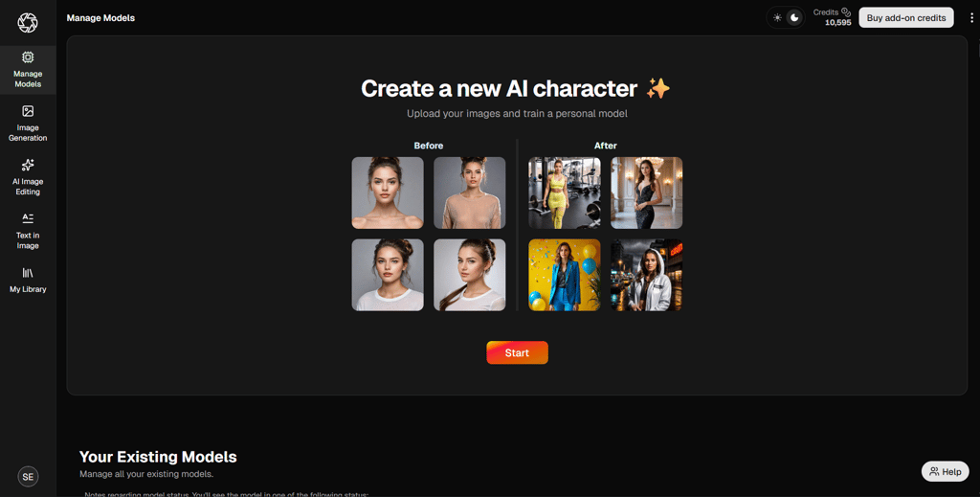This screenshot has width=980, height=497.
Task: Open the Text in Image tool
Action: click(x=28, y=232)
